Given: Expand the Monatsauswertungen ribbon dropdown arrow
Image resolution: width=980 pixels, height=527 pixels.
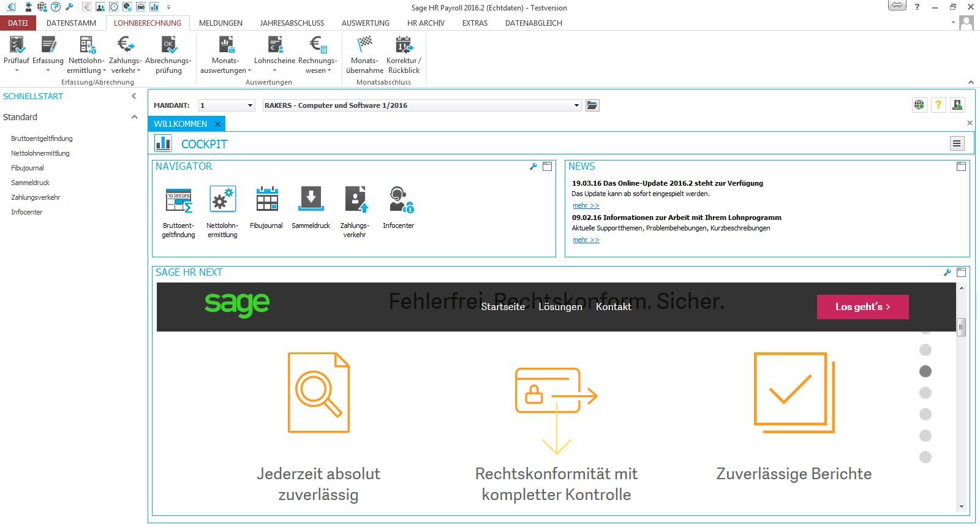Looking at the screenshot, I should point(249,71).
